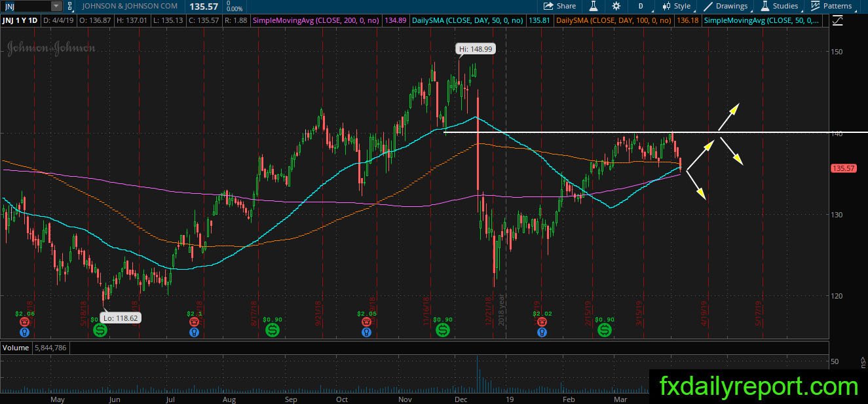Click the dividend icon between May and Jun
The image size is (868, 404).
click(x=100, y=331)
